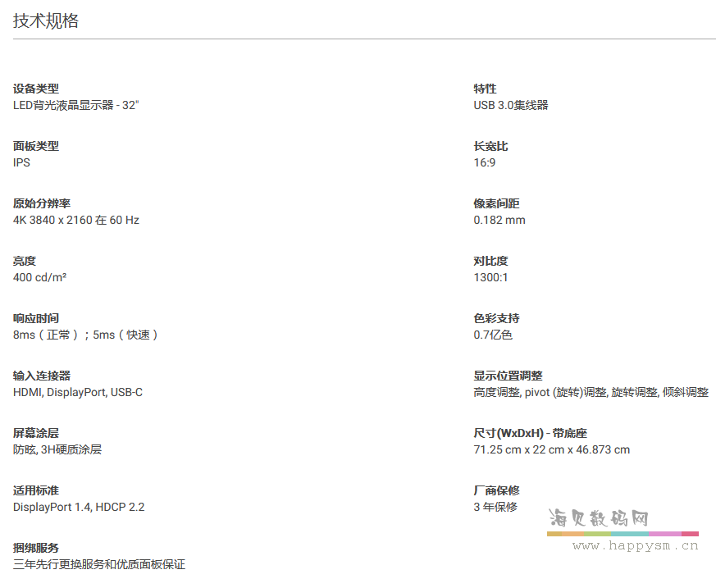Select the 尺寸(WxDxH) - 带底座 label
Screen dimensions: 716x588
point(530,433)
